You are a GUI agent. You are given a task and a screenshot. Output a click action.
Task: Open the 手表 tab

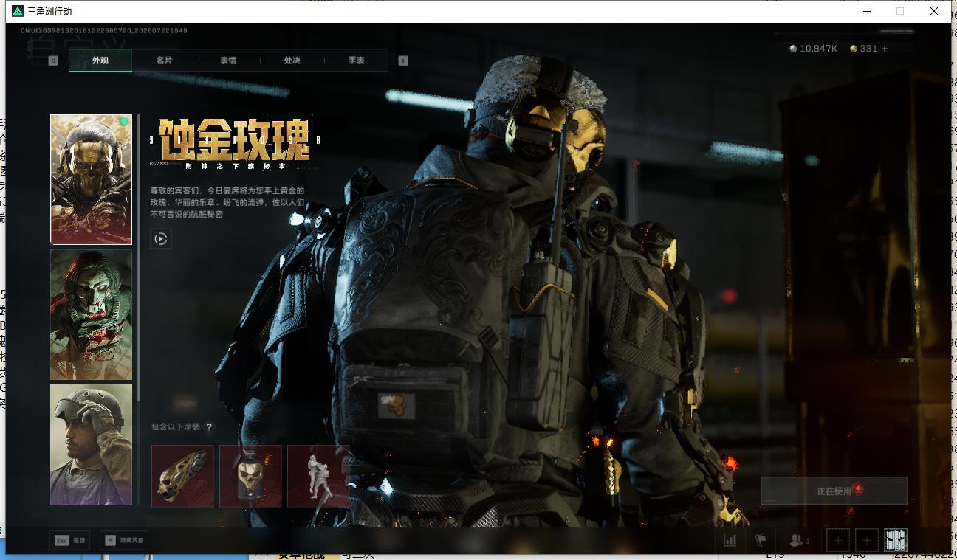(x=356, y=61)
